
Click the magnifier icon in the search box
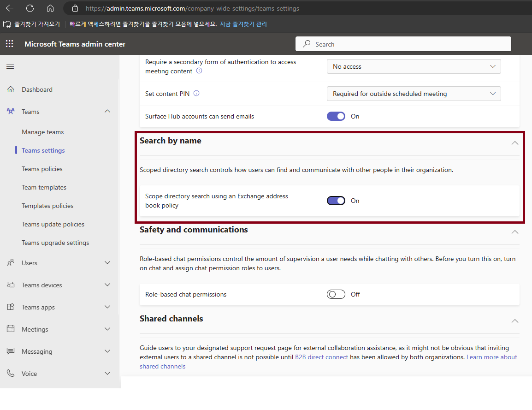tap(307, 44)
